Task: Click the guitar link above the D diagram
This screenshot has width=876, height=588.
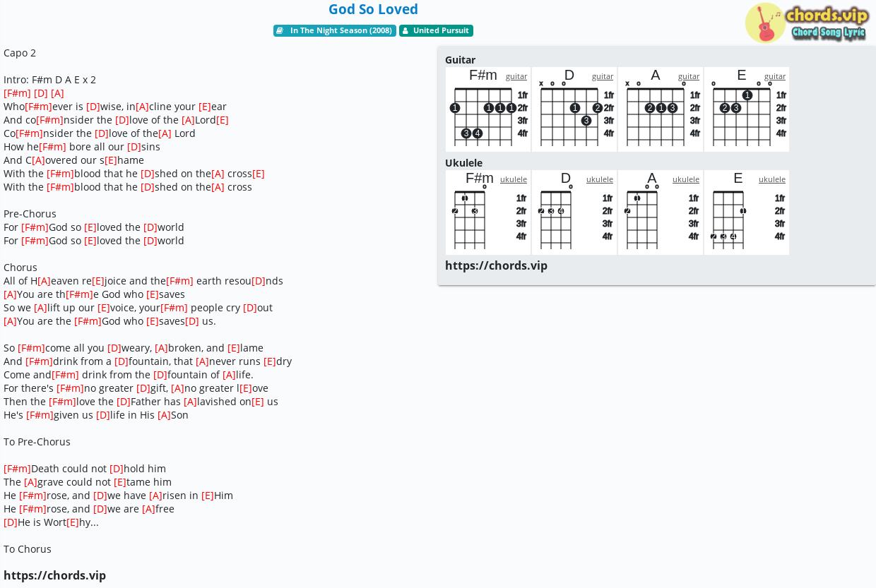Action: pos(603,76)
